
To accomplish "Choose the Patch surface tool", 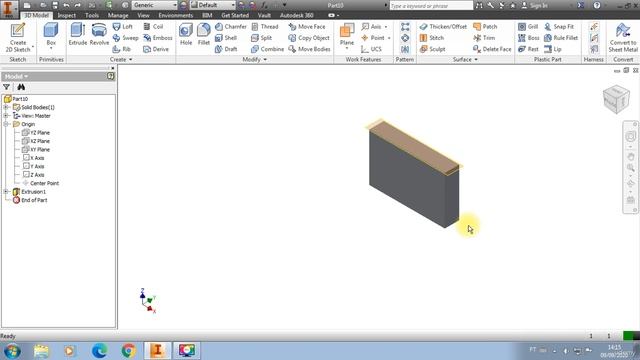I will [485, 27].
